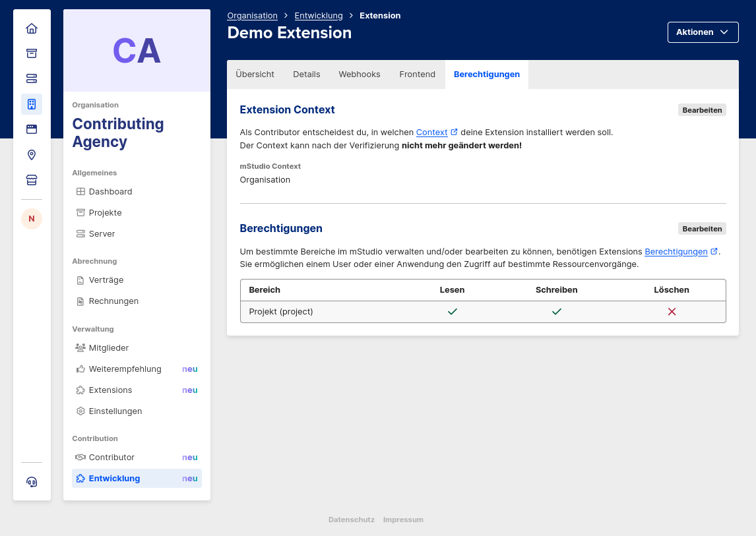Edit Extension Context with Bearbeiten button

pos(702,110)
